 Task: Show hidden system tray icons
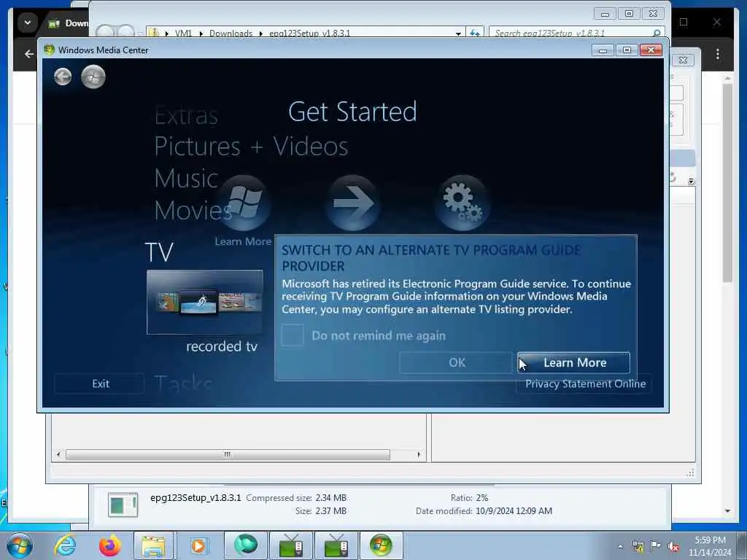coord(620,546)
